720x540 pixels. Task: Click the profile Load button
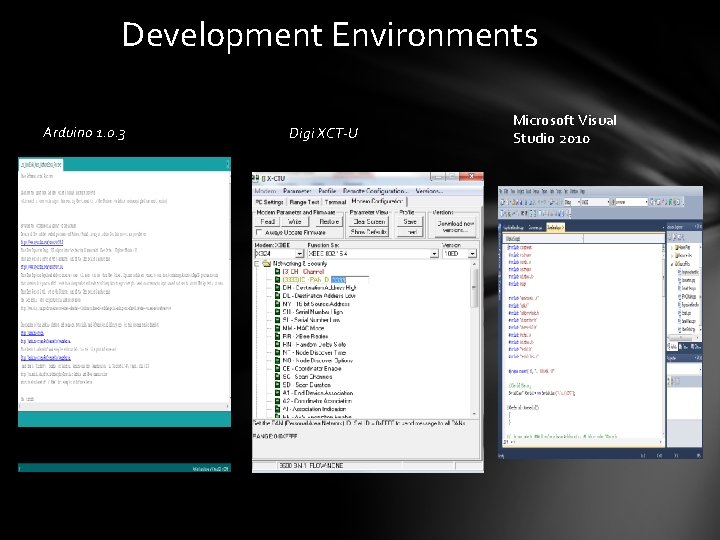click(410, 232)
